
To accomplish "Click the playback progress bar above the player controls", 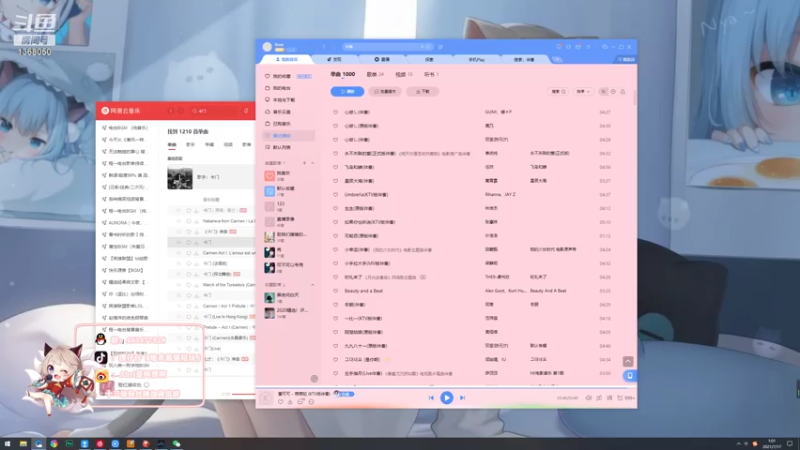I will [x=446, y=388].
